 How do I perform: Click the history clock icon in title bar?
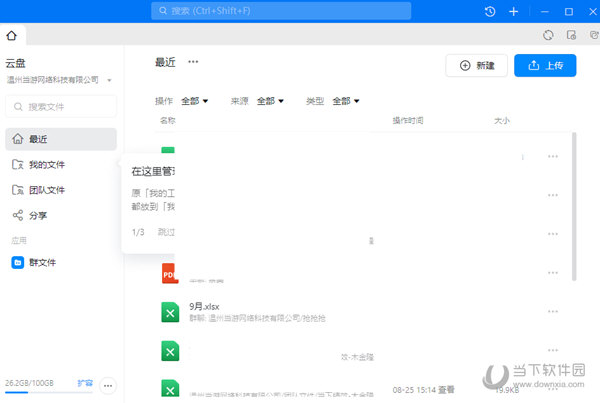point(490,11)
